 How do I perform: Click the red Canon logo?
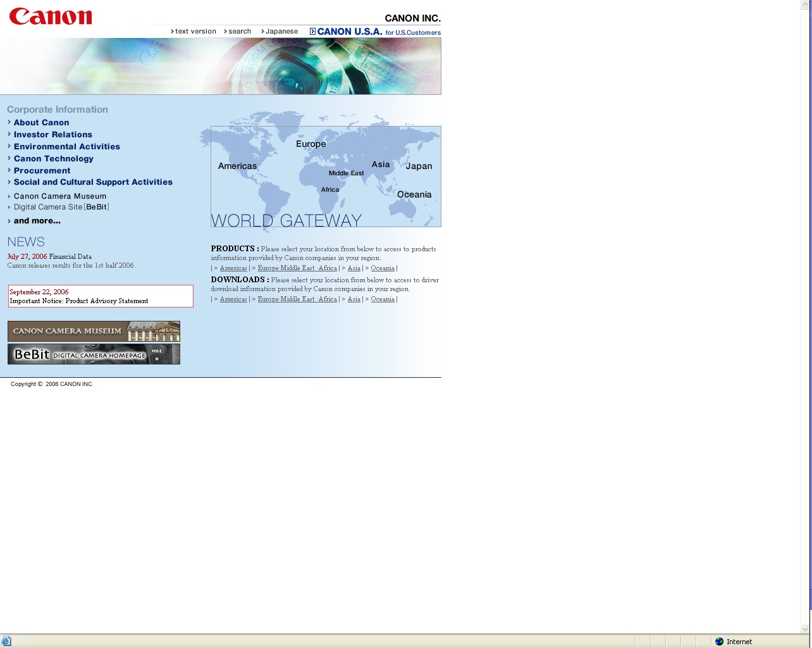click(x=51, y=16)
